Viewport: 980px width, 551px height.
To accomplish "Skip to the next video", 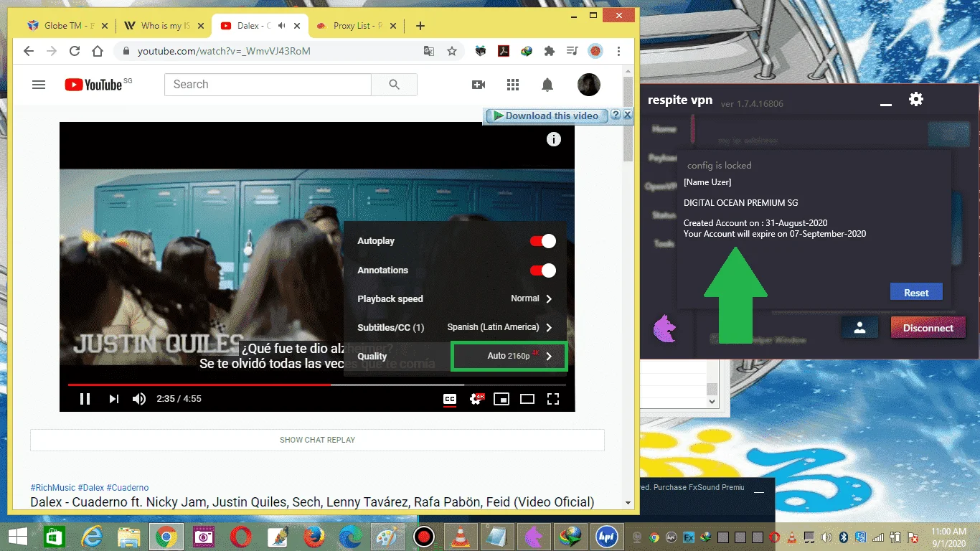I will coord(113,399).
